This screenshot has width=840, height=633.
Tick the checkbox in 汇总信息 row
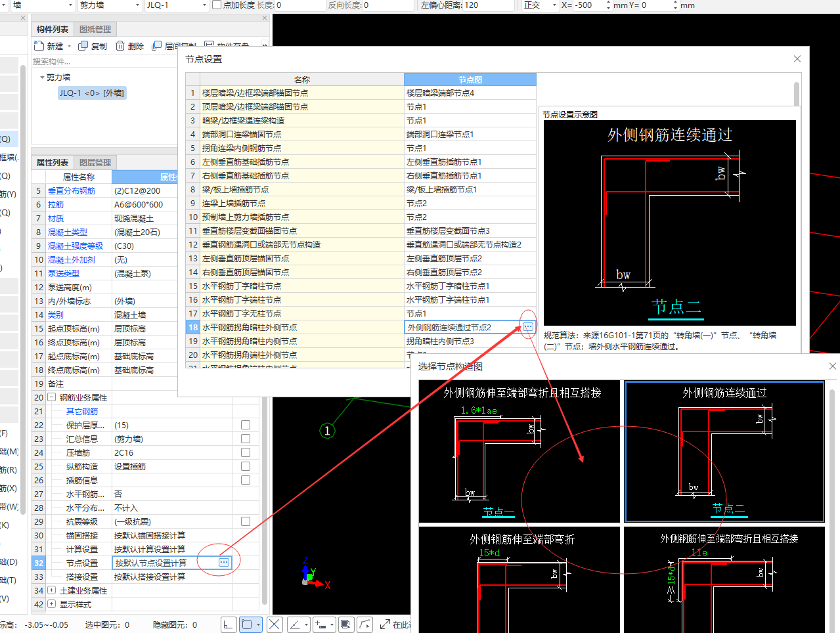click(246, 439)
